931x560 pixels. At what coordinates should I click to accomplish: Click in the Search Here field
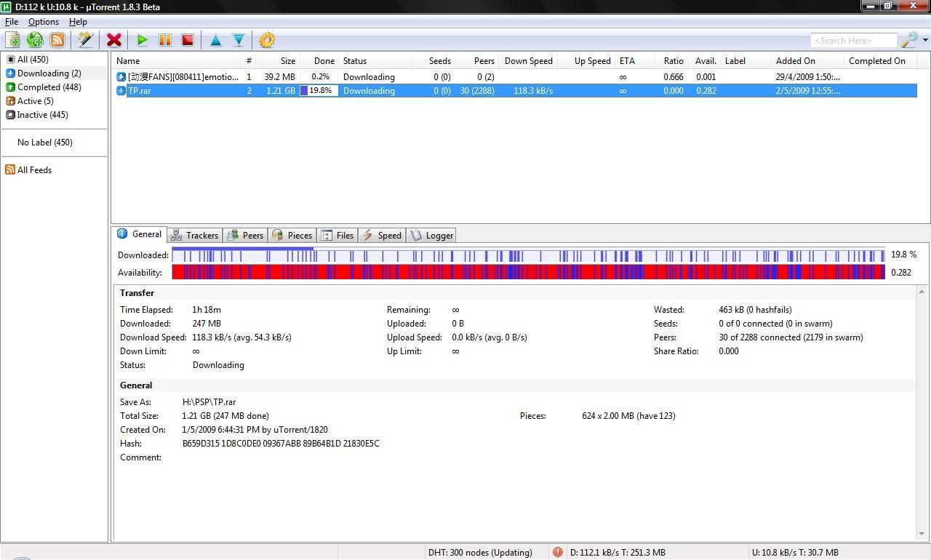pos(852,41)
